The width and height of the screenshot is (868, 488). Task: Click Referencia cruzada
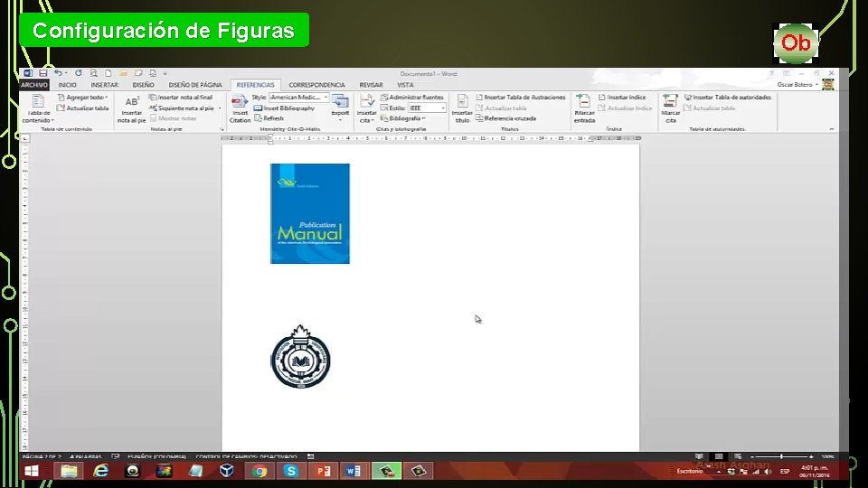point(506,118)
